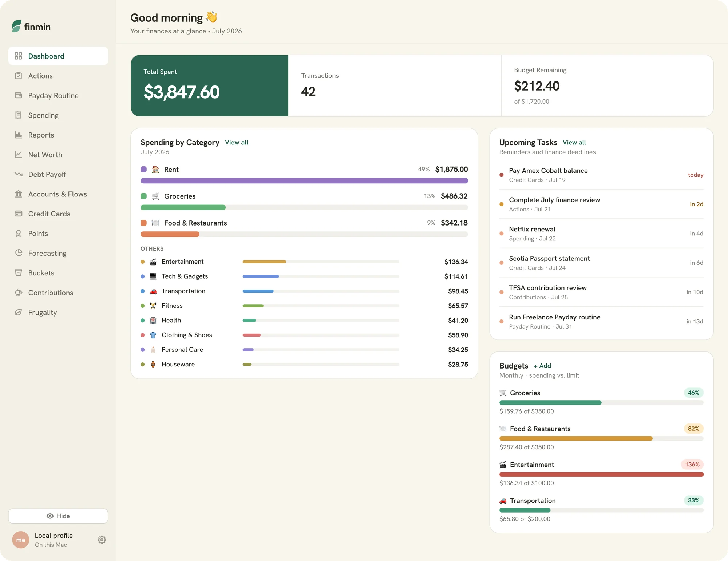Click the 136% Entertainment badge
728x561 pixels.
(x=692, y=465)
